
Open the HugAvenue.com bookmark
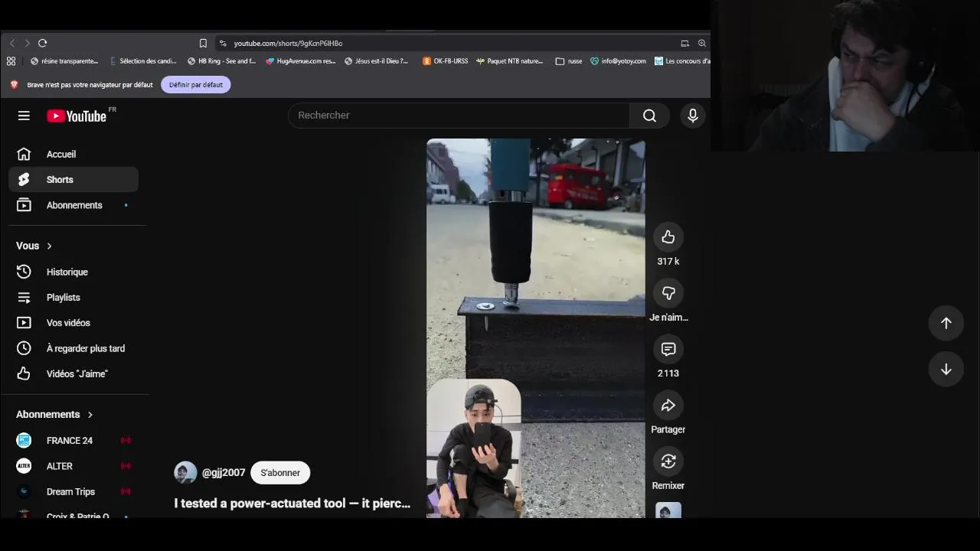(301, 61)
